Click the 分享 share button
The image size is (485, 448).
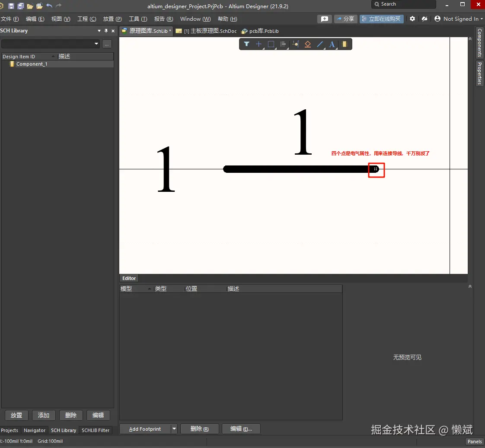(x=345, y=19)
